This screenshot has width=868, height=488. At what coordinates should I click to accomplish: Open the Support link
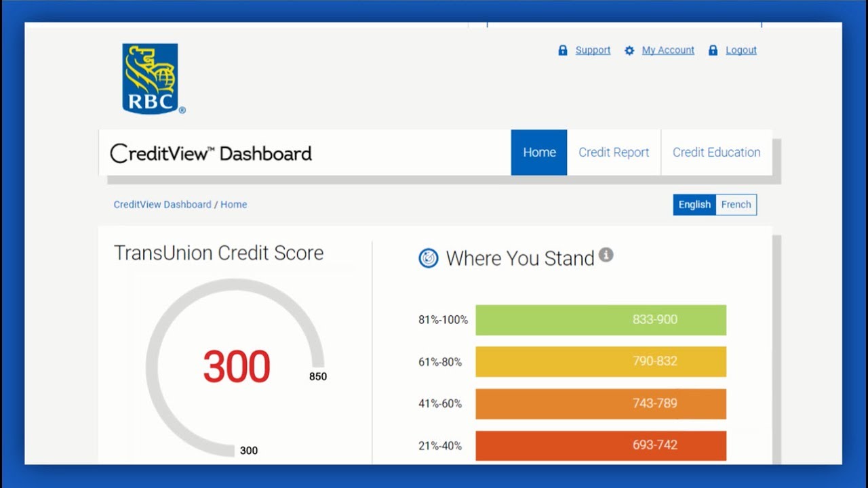(593, 50)
